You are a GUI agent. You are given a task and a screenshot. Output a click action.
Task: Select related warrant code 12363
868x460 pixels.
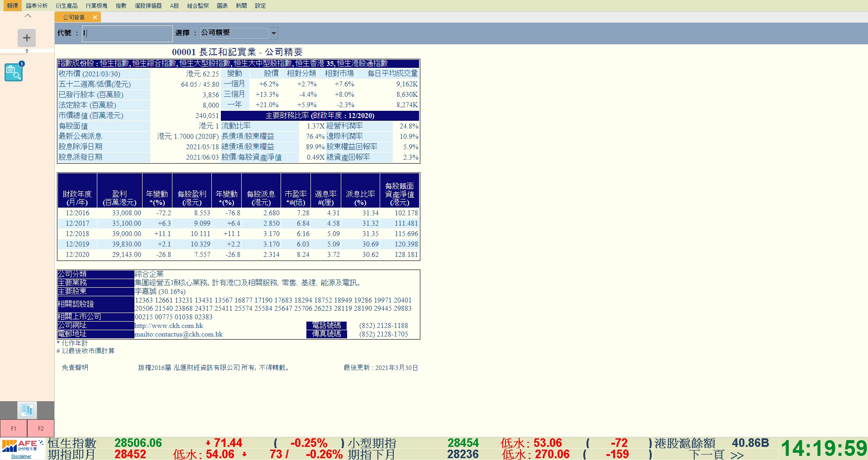pyautogui.click(x=144, y=300)
